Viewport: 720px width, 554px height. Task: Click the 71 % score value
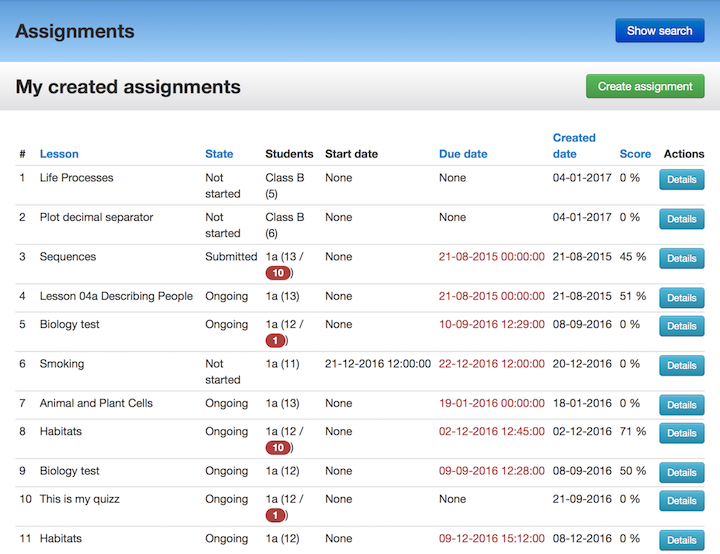632,431
